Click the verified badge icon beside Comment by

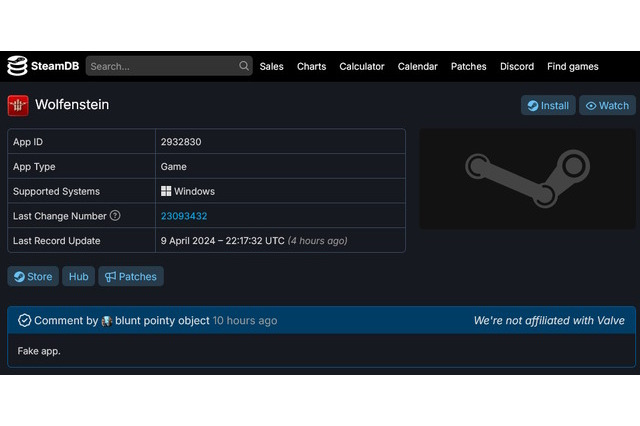[x=24, y=320]
